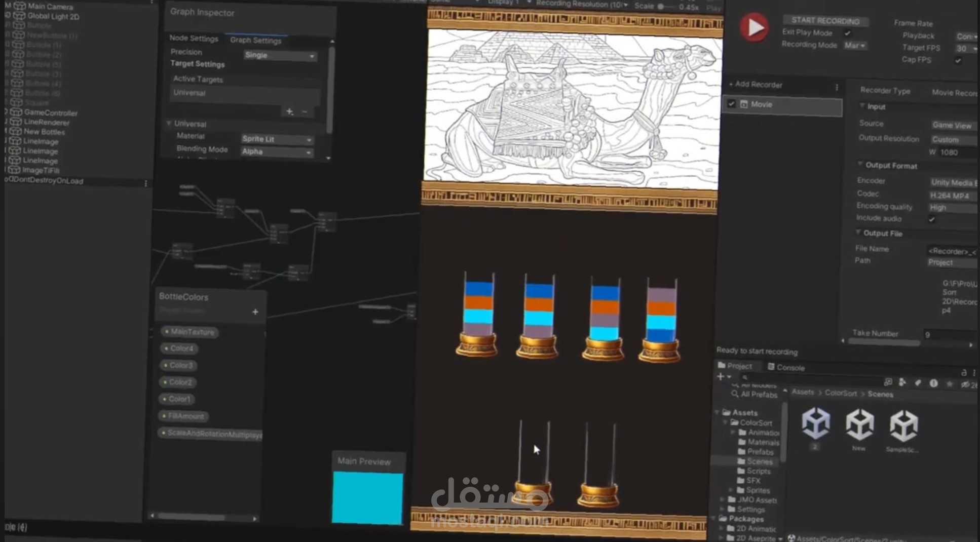Image resolution: width=980 pixels, height=542 pixels.
Task: Click the cyan Main Preview swatch
Action: pos(367,498)
